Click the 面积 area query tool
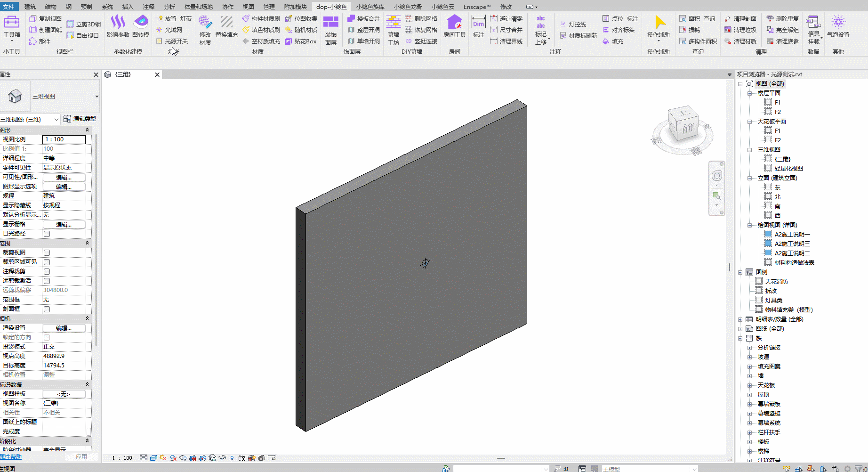This screenshot has height=472, width=868. pyautogui.click(x=690, y=18)
